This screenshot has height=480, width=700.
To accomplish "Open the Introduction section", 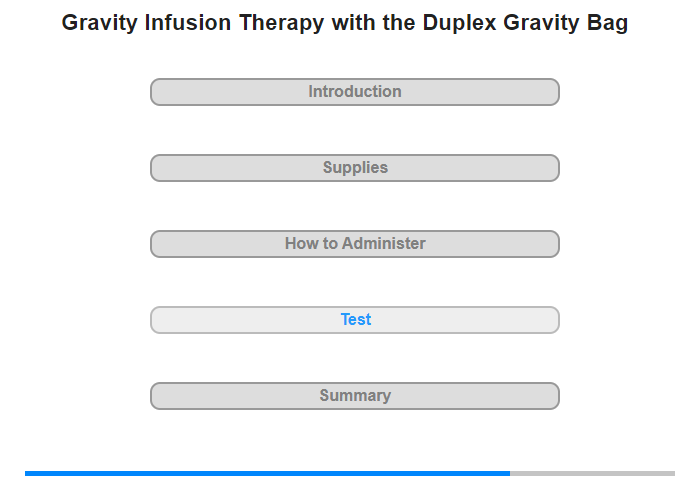I will click(354, 92).
